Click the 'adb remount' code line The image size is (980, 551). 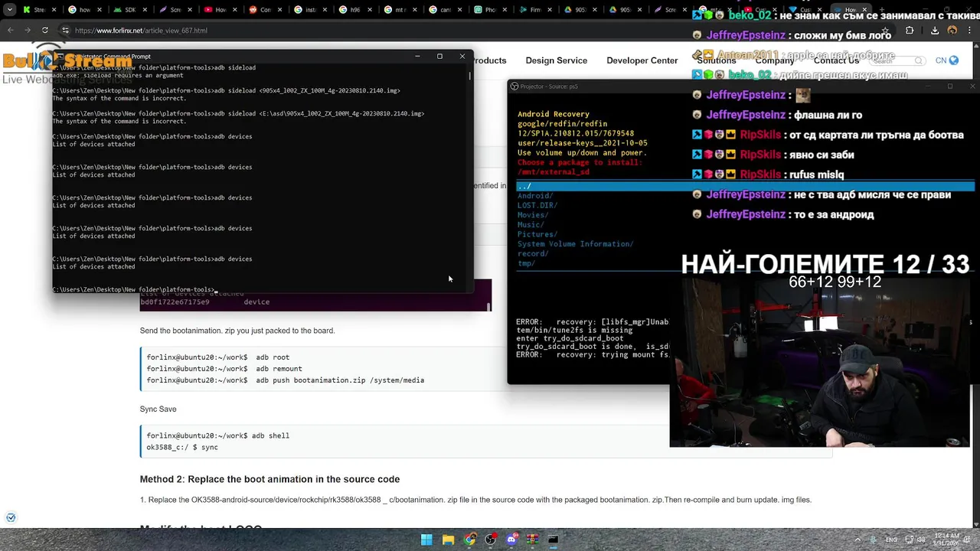(224, 369)
